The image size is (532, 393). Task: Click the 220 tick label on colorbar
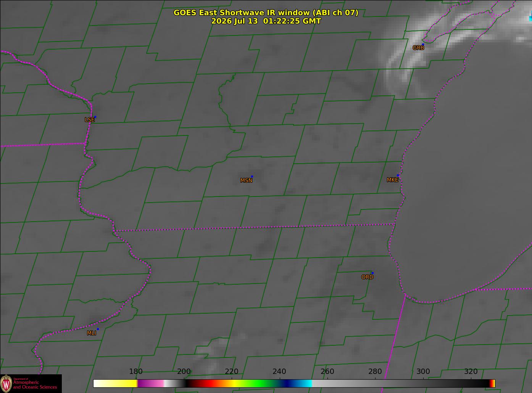pyautogui.click(x=232, y=371)
